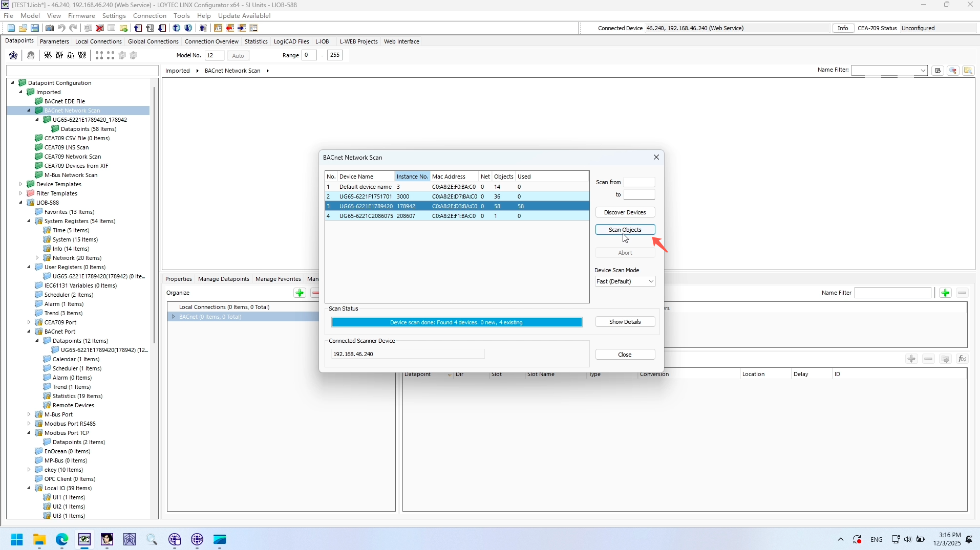The width and height of the screenshot is (980, 550).
Task: Open the Tools menu
Action: point(182,16)
